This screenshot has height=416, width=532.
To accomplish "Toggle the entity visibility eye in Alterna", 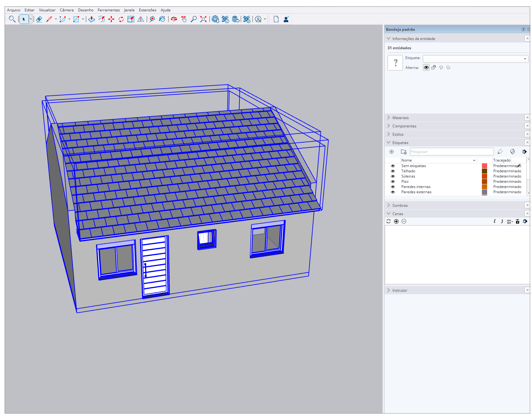I will pos(426,68).
